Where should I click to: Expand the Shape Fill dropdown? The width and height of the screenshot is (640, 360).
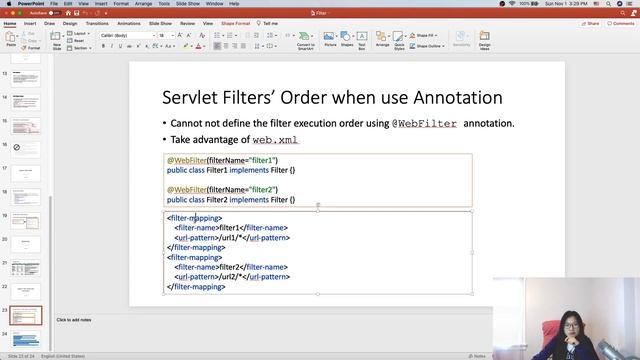pyautogui.click(x=436, y=36)
